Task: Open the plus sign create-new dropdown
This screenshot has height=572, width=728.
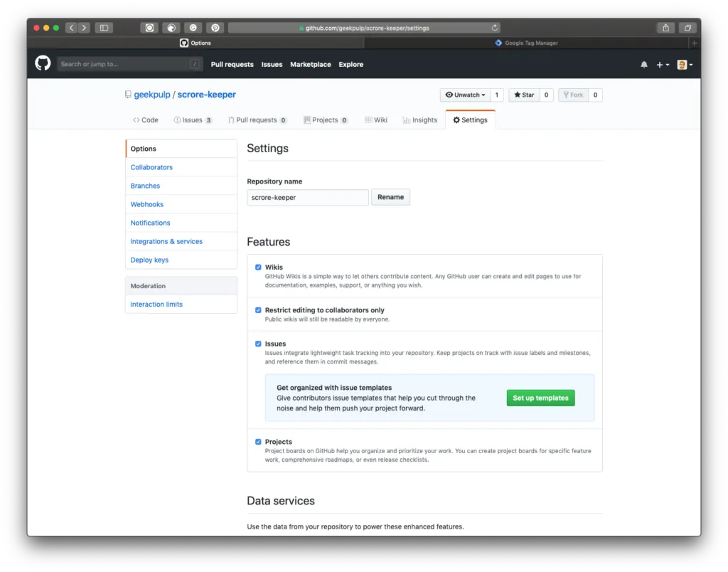Action: click(x=661, y=64)
